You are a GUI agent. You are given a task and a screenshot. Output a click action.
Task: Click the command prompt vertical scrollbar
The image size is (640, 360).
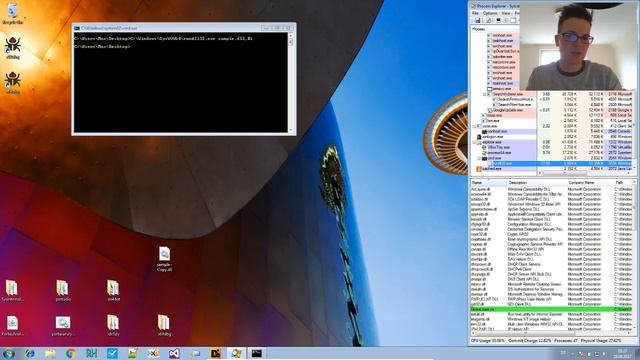click(291, 82)
